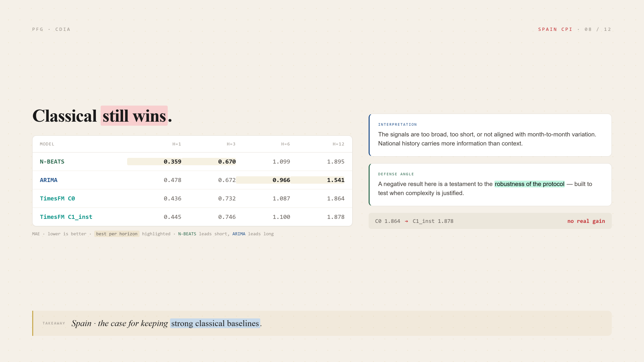
Task: Click TimesFM C1_inst H=1 value 0.445
Action: tap(172, 217)
